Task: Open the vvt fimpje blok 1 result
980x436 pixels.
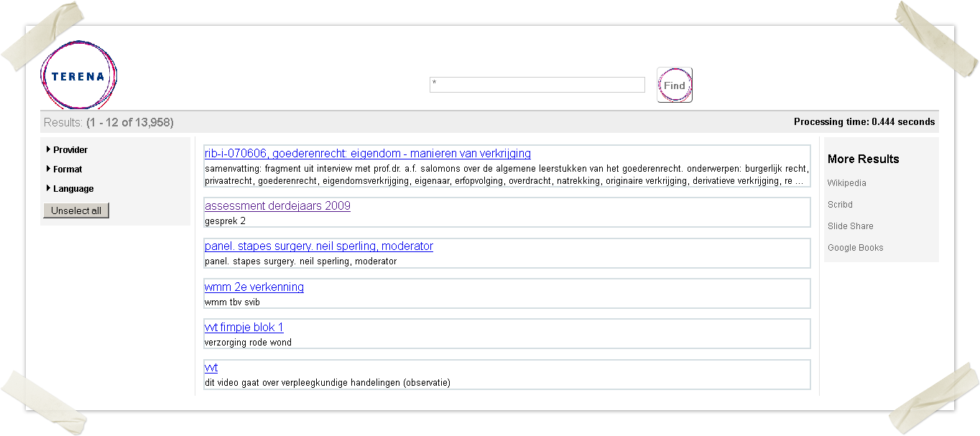Action: (244, 328)
